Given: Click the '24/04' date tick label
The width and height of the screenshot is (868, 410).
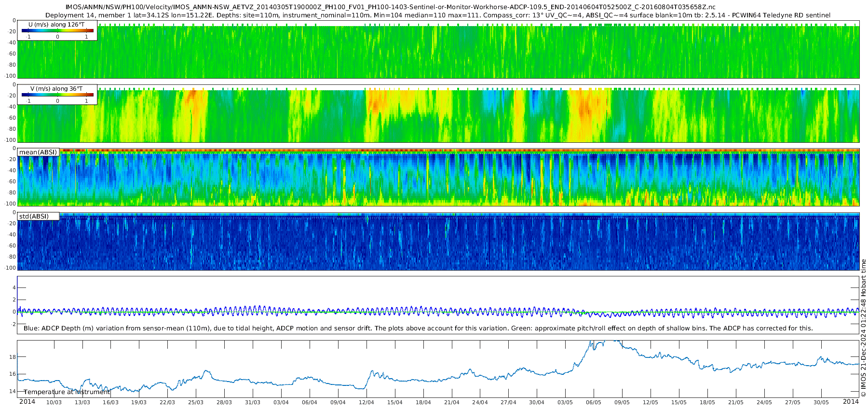Looking at the screenshot, I should pos(480,402).
